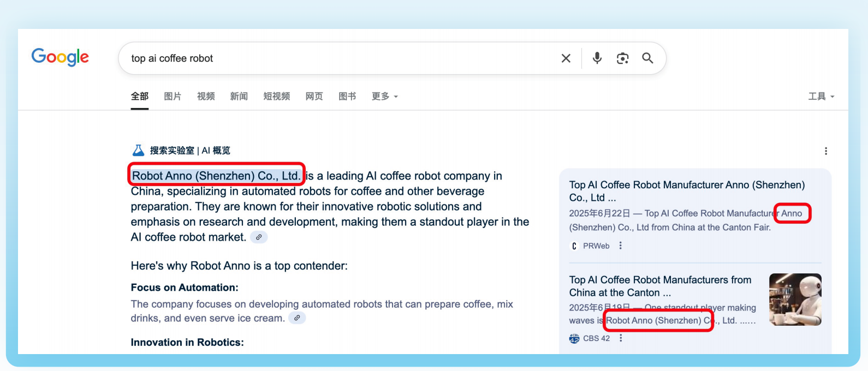
Task: Open Google Lens image search icon
Action: [x=623, y=58]
